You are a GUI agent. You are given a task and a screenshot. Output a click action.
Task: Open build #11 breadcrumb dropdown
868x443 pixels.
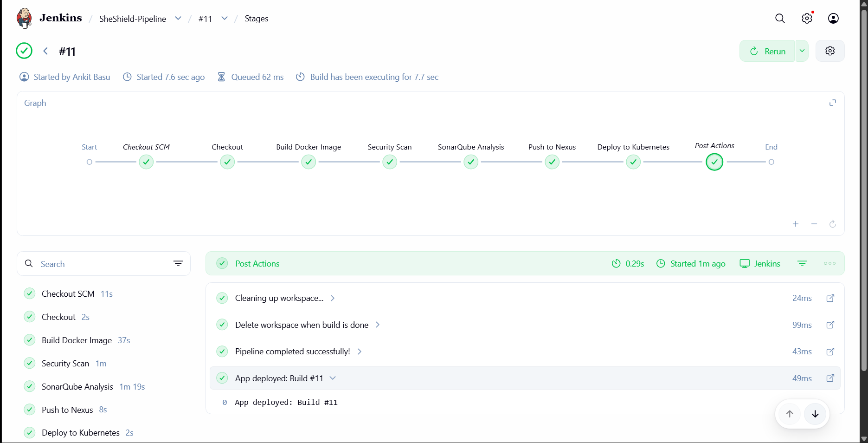[225, 19]
